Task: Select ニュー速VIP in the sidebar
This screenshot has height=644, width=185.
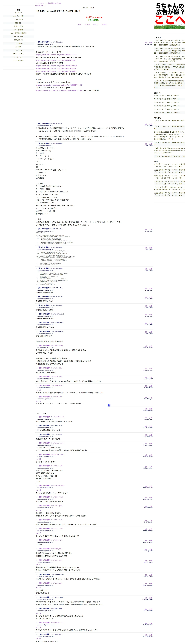Action: point(18,43)
